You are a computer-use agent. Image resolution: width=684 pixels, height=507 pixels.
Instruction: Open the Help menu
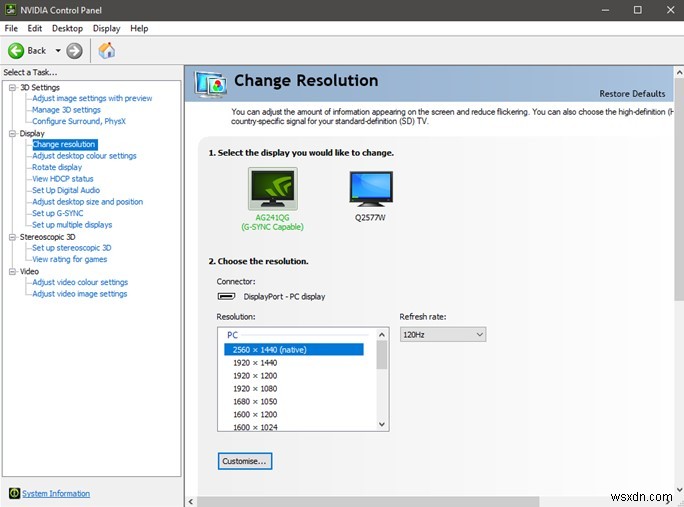[x=139, y=28]
